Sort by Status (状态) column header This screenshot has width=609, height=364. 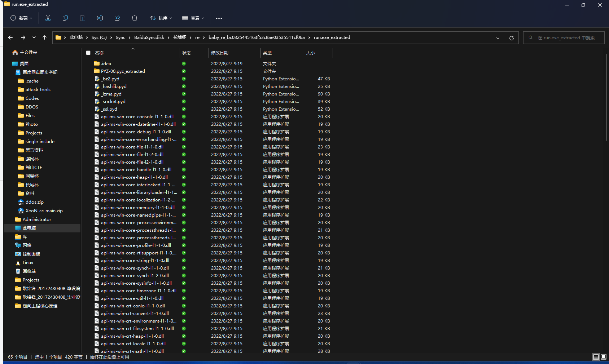click(194, 53)
